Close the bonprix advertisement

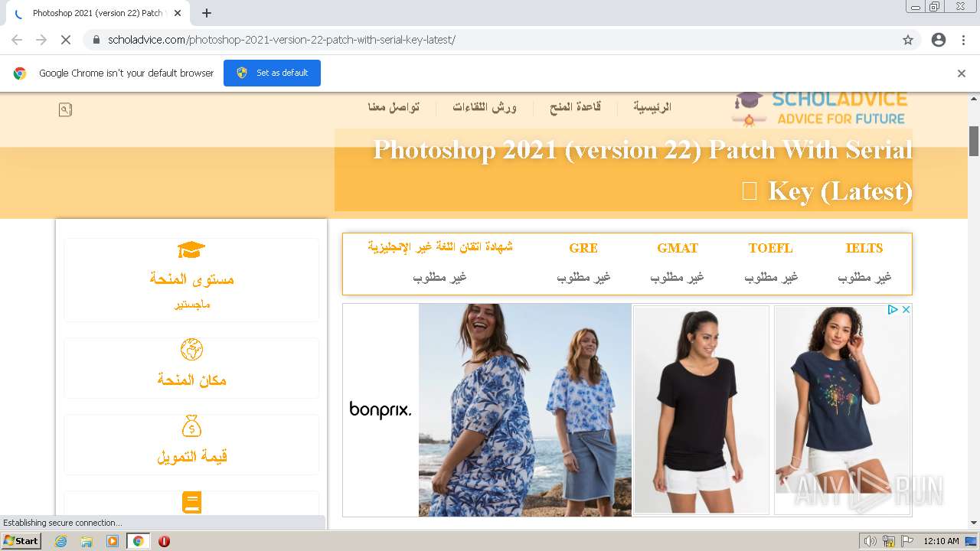pos(906,310)
